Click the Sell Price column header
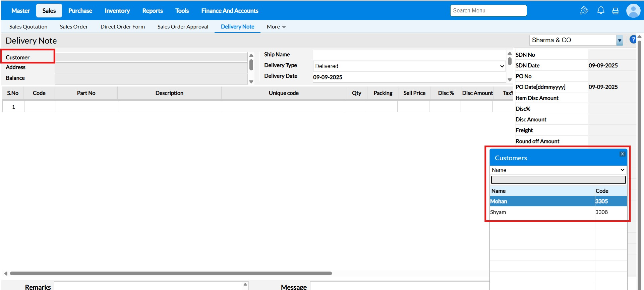Image resolution: width=644 pixels, height=290 pixels. 414,93
